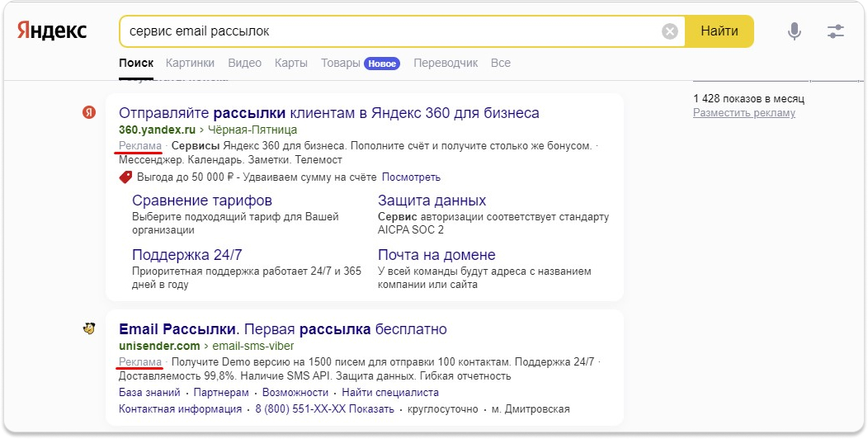Reveal phone number 8 (800) 551-XX-XX Показать
This screenshot has width=868, height=439.
coord(324,409)
